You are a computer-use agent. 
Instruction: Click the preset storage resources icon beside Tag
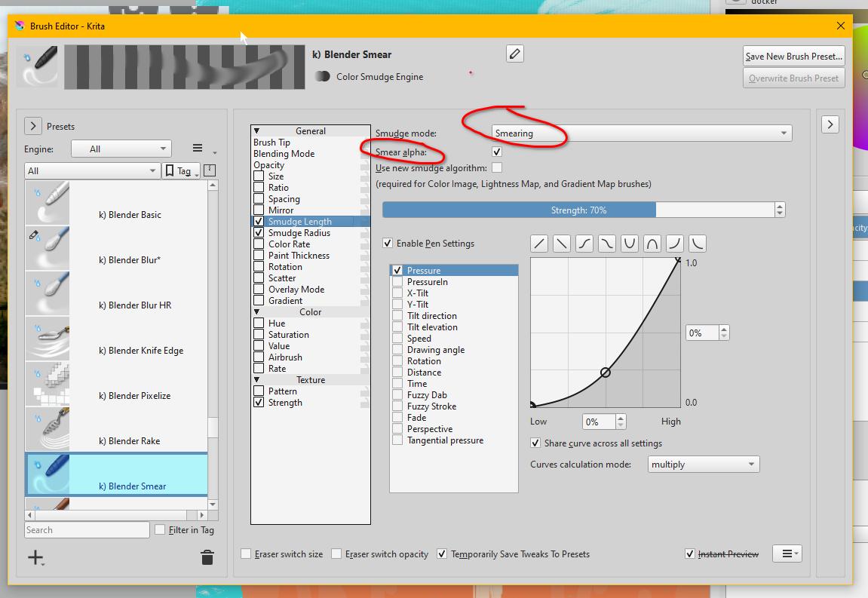coord(209,170)
